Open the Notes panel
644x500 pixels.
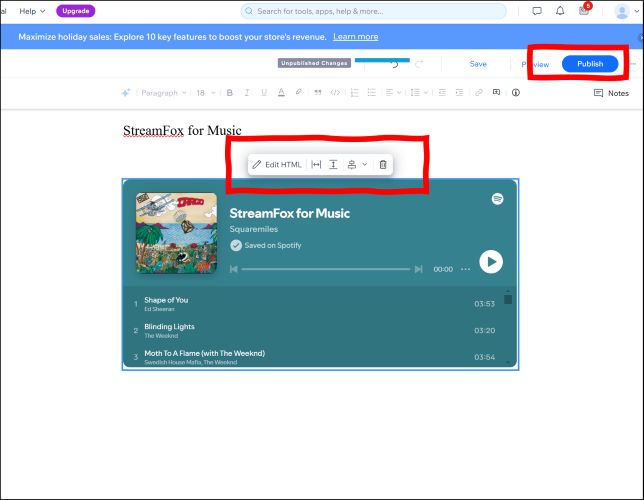(612, 93)
